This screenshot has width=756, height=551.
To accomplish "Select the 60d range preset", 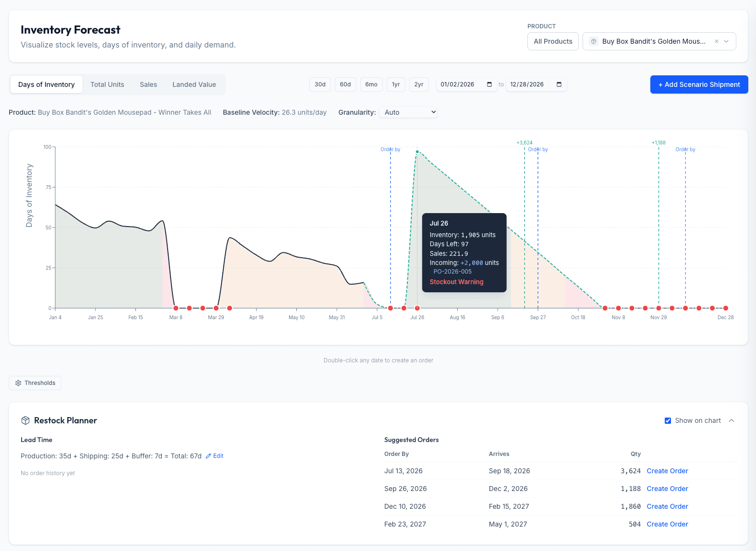I will click(x=345, y=84).
